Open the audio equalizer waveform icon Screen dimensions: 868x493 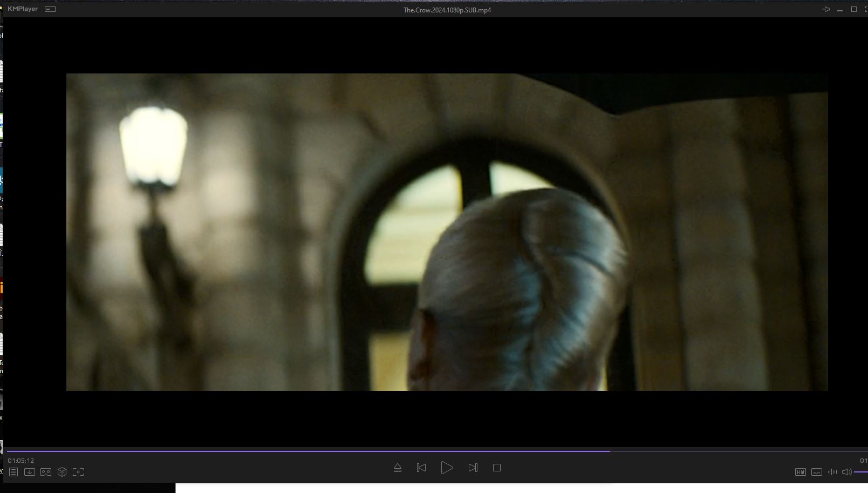point(833,472)
